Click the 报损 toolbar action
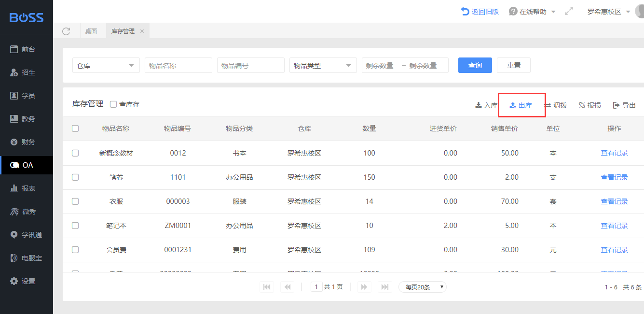Viewport: 644px width, 314px height. tap(590, 105)
